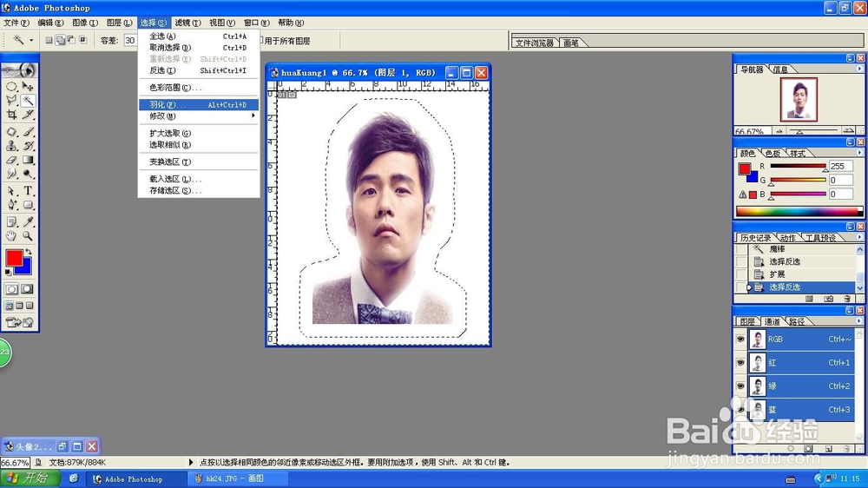Select the Eraser tool
Screen dimensions: 868x488
pyautogui.click(x=11, y=160)
